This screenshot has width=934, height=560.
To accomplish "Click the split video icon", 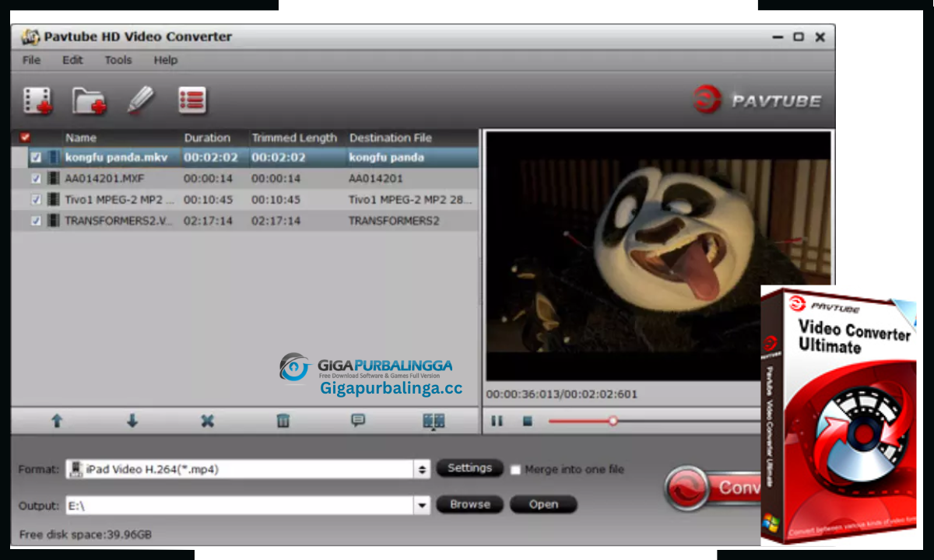I will pyautogui.click(x=434, y=421).
